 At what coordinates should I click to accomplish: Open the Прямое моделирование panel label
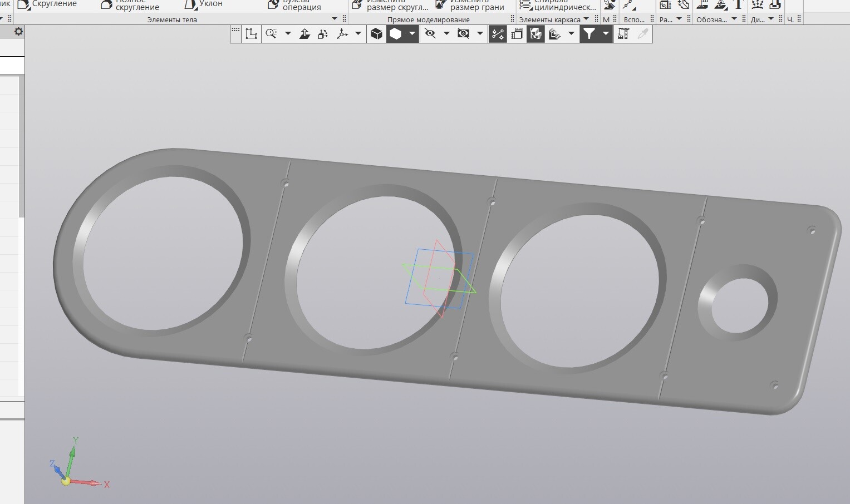[428, 19]
